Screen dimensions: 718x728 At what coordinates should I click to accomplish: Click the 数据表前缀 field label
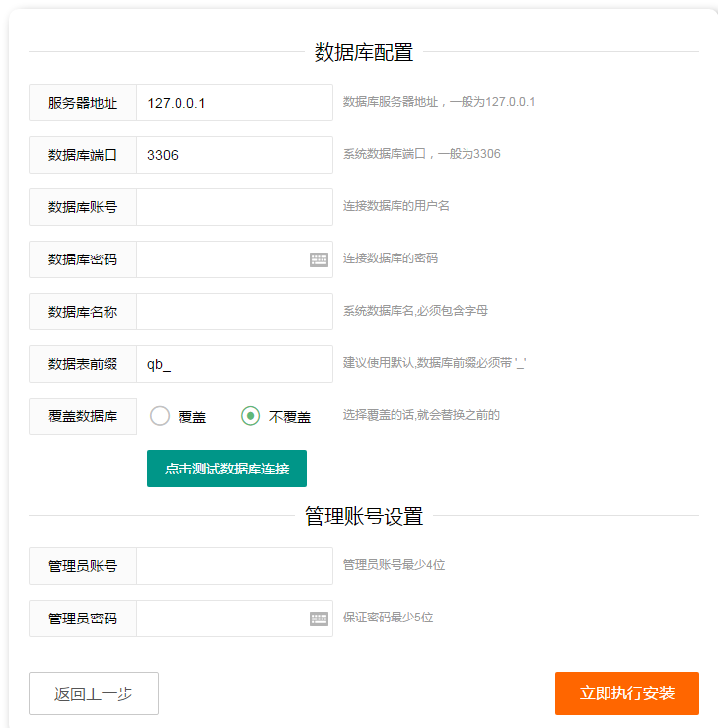(x=83, y=364)
